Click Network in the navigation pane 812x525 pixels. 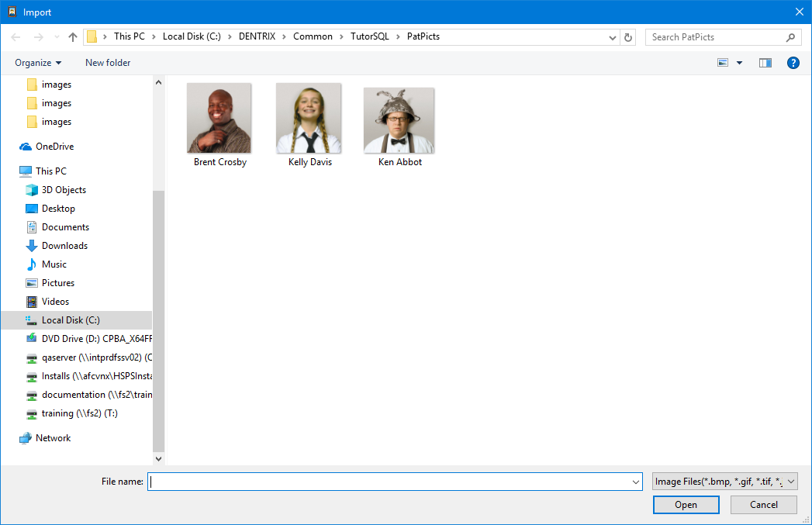click(53, 438)
